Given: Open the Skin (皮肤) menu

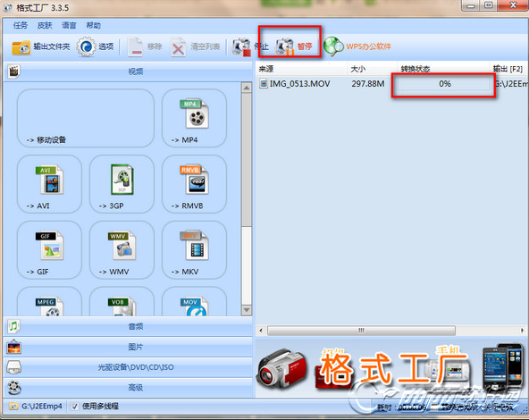Looking at the screenshot, I should (x=45, y=25).
